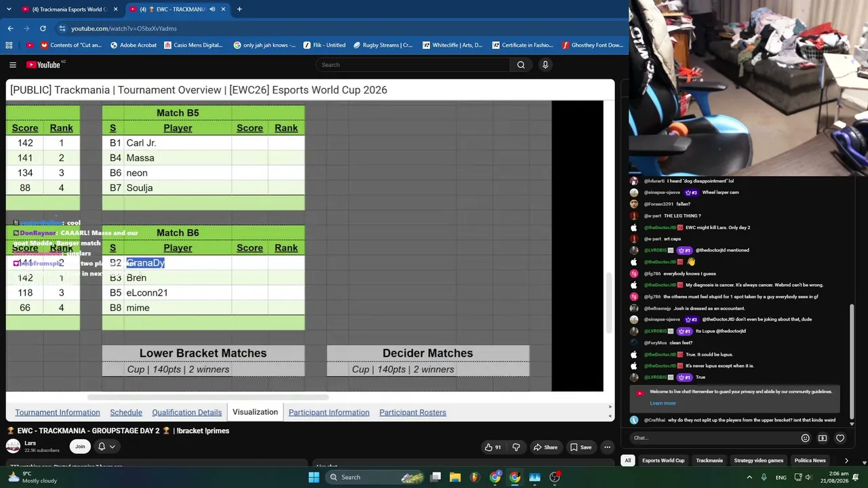868x488 pixels.
Task: Open the Adobe Acrobat bookmark
Action: (134, 45)
